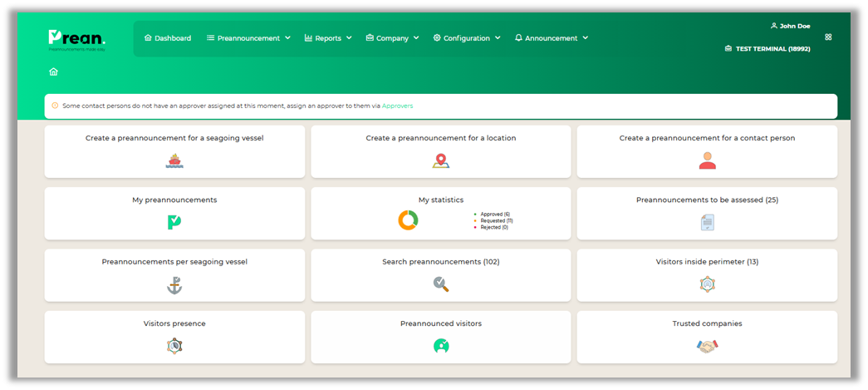Viewport: 868px width, 390px height.
Task: Expand the Preannouncement dropdown menu
Action: [248, 38]
